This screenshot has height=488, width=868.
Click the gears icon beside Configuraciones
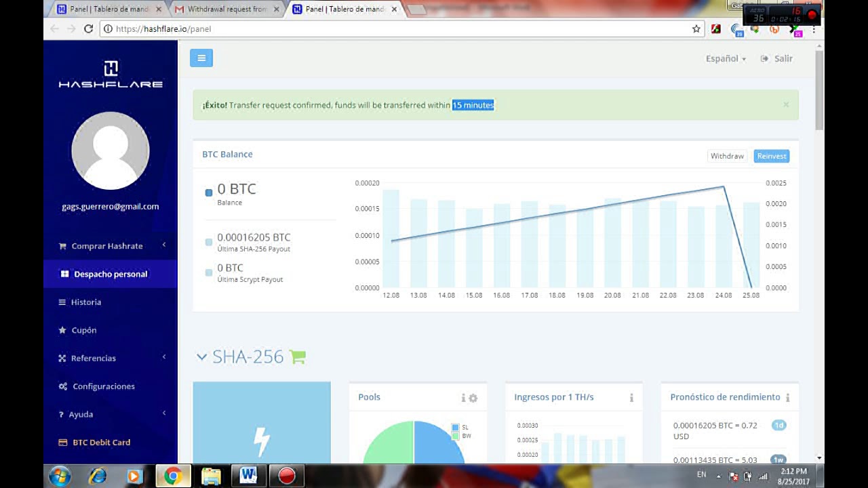coord(63,386)
